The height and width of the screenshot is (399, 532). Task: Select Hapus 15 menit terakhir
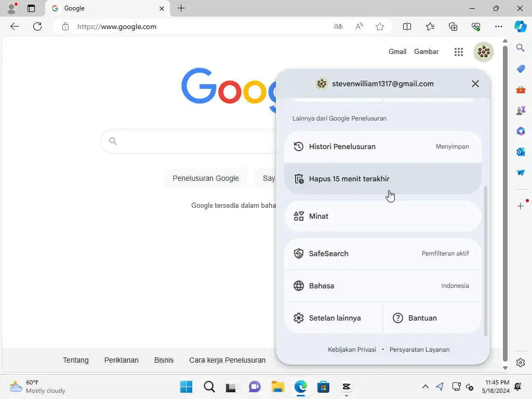click(x=383, y=179)
